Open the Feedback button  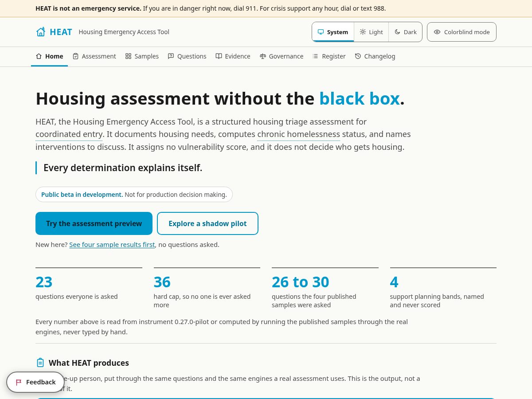pos(35,382)
